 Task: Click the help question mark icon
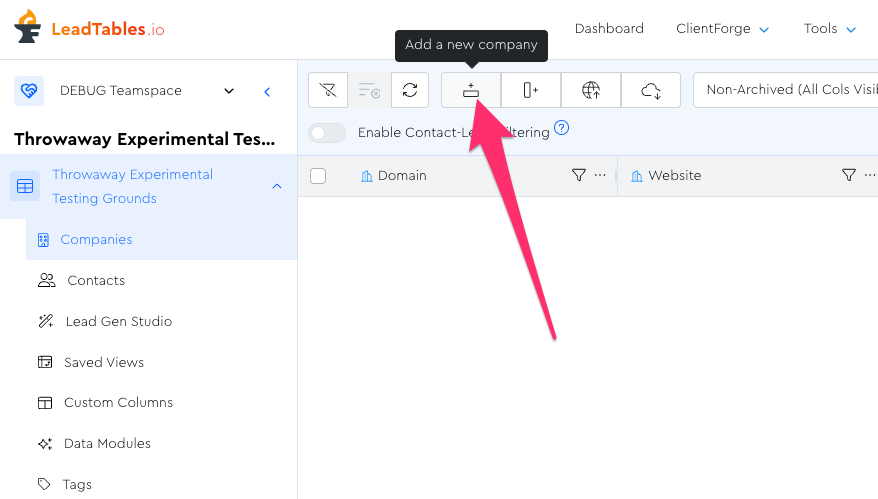click(561, 128)
